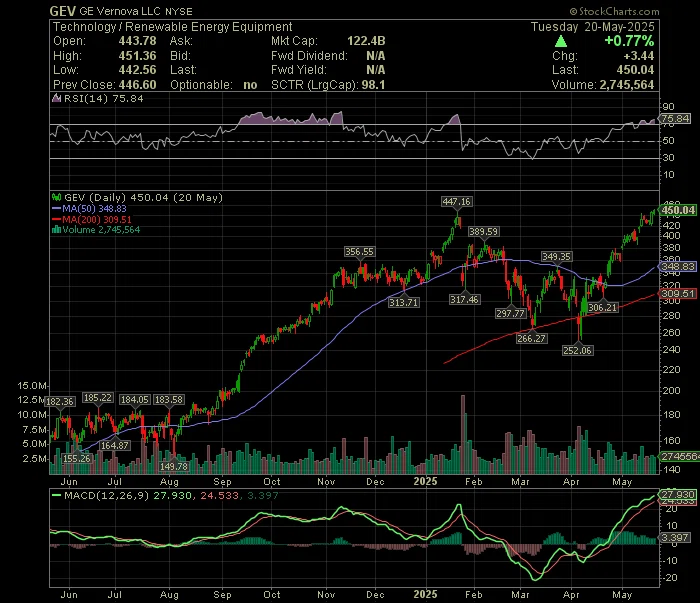This screenshot has width=700, height=603.
Task: Click the 90 level on RSI axis
Action: pyautogui.click(x=669, y=107)
